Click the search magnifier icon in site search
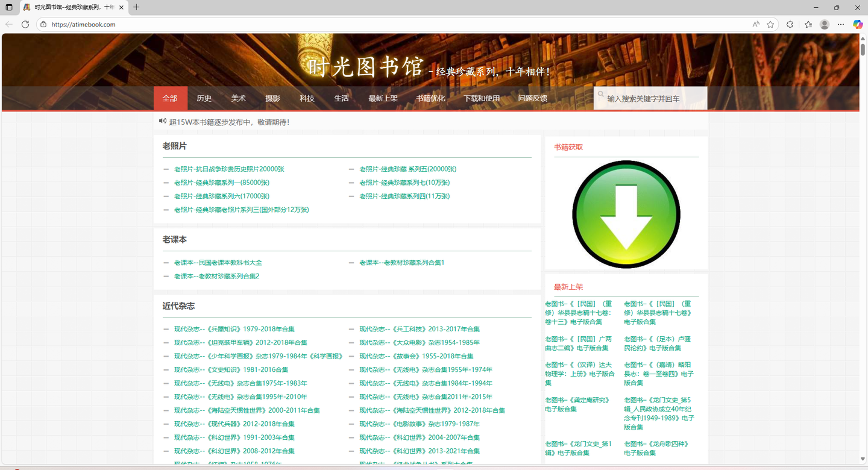Screen dimensions: 868x470 click(x=600, y=94)
